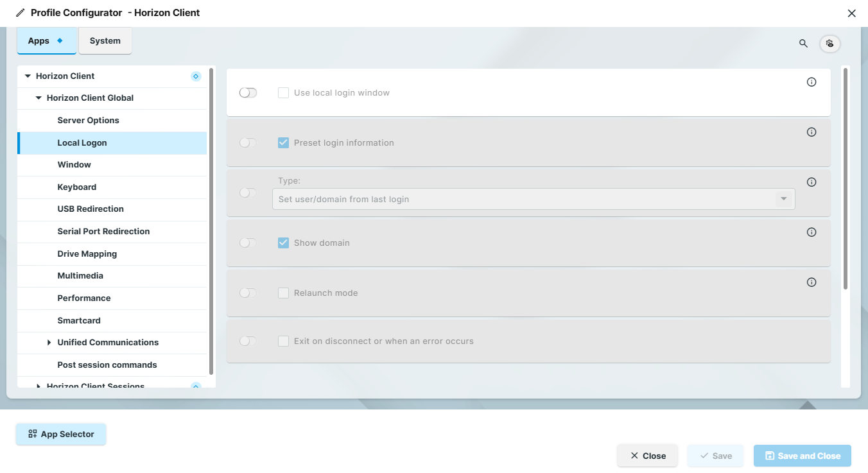The width and height of the screenshot is (868, 473).
Task: Open info tooltip for Relaunch mode
Action: tap(811, 282)
